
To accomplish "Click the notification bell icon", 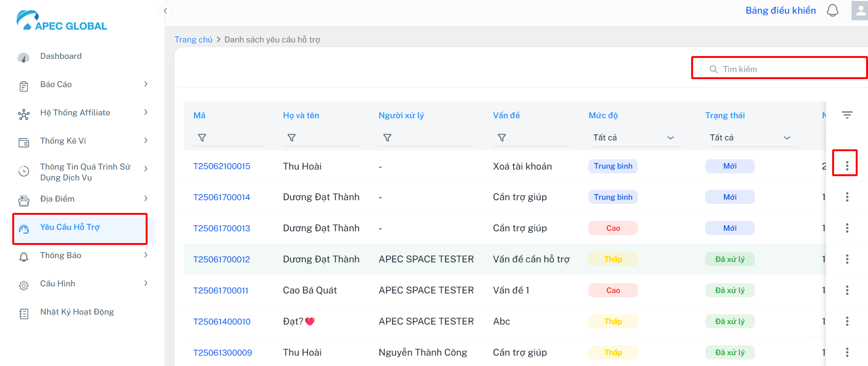I will (x=833, y=11).
